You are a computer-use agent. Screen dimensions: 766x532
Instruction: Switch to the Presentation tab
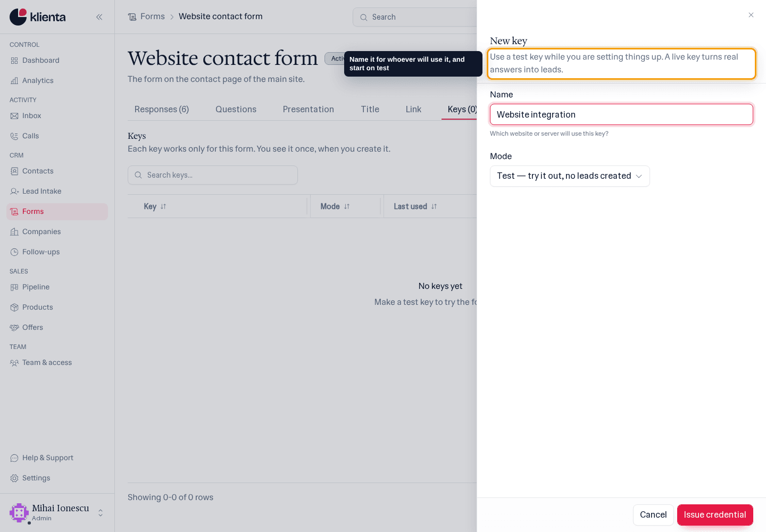(x=309, y=109)
